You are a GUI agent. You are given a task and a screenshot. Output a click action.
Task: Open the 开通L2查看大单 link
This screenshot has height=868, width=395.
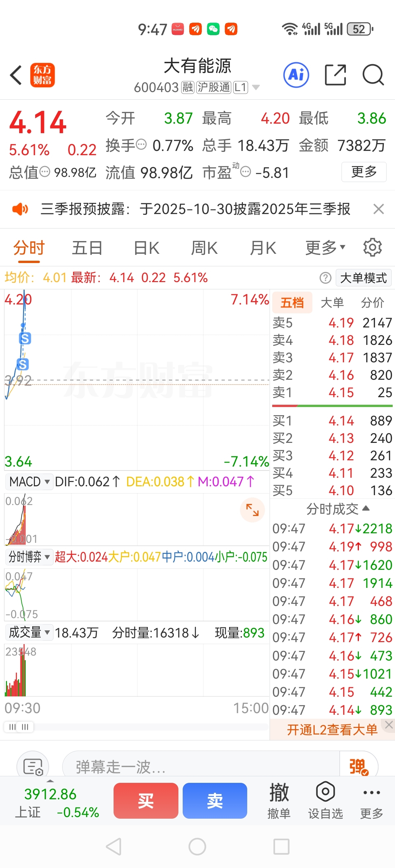332,730
